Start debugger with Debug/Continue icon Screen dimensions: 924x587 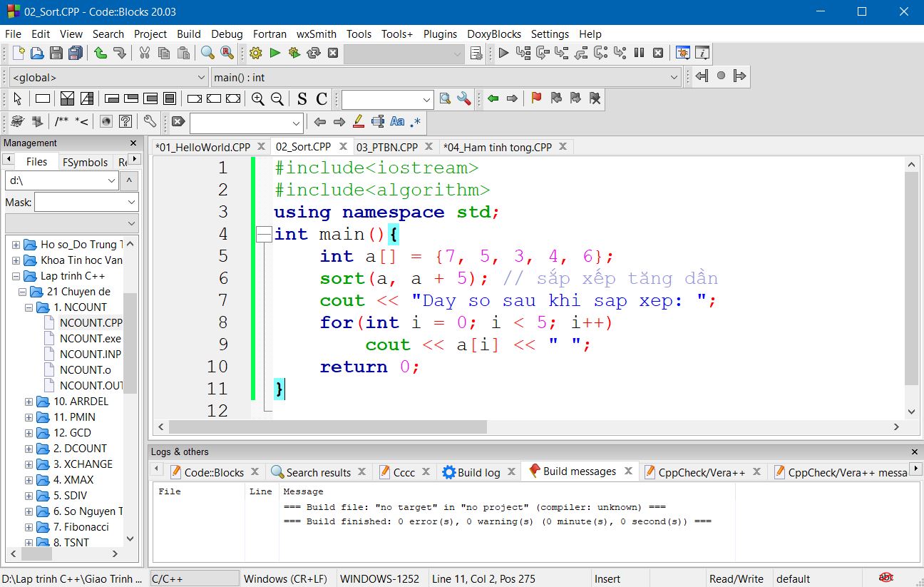pos(503,53)
